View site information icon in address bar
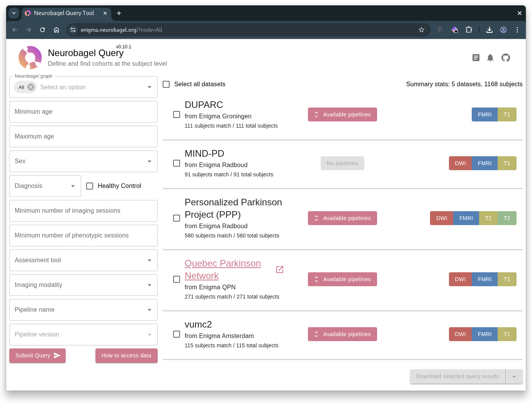Image resolution: width=532 pixels, height=403 pixels. click(73, 30)
